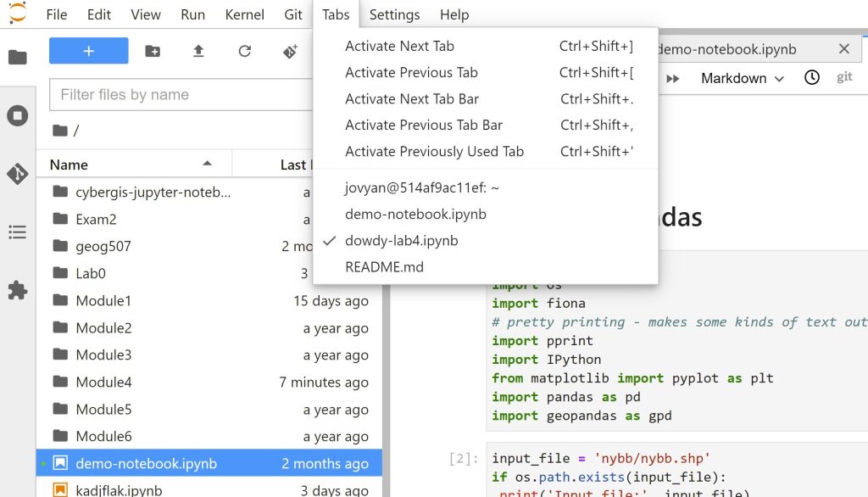This screenshot has width=868, height=497.
Task: Launch a new tab with the blue plus button
Action: point(88,51)
